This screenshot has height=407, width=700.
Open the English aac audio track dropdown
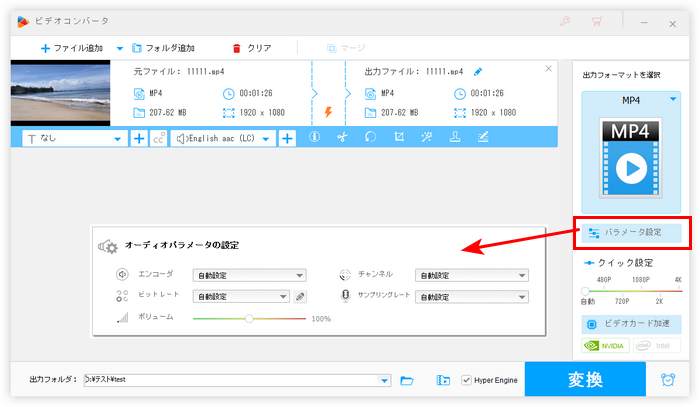coord(223,139)
